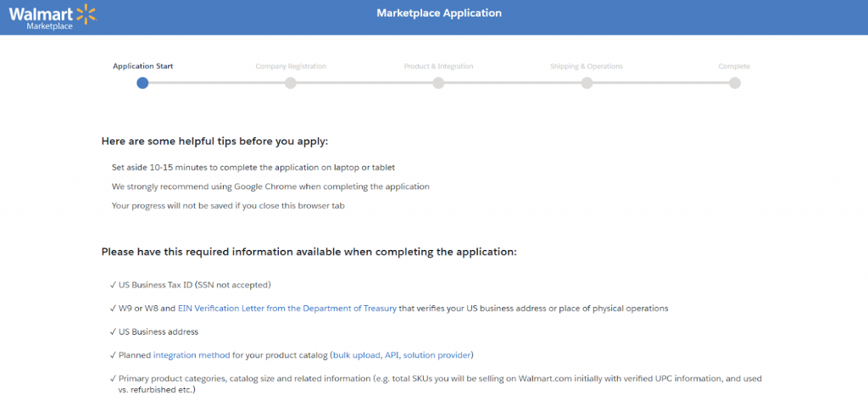
Task: Select the Company Registration step circle
Action: pyautogui.click(x=291, y=83)
